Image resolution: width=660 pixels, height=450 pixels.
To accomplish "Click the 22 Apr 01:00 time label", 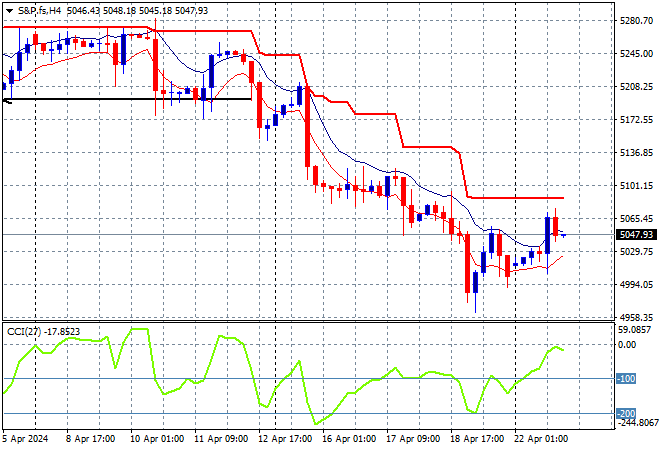I will pyautogui.click(x=541, y=439).
